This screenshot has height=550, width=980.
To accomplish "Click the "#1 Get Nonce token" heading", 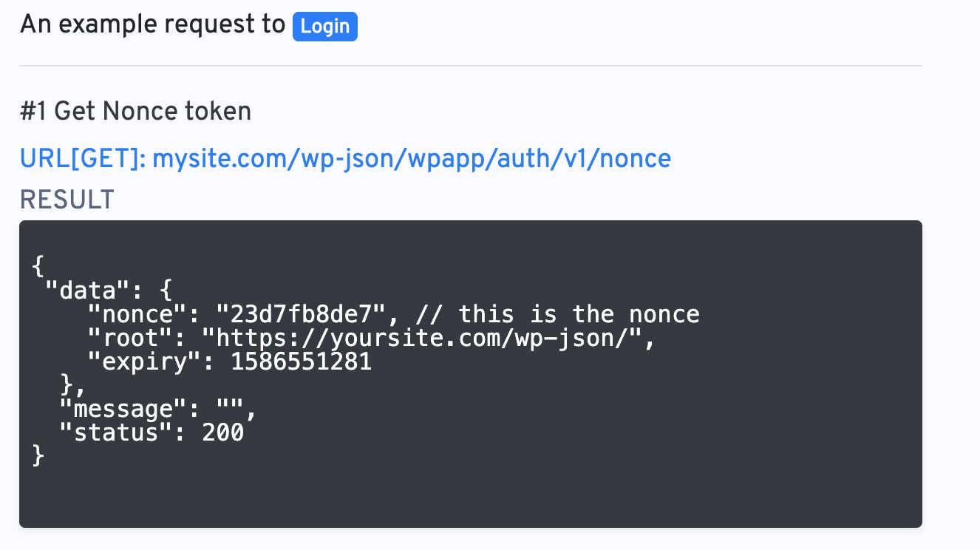I will (x=136, y=112).
